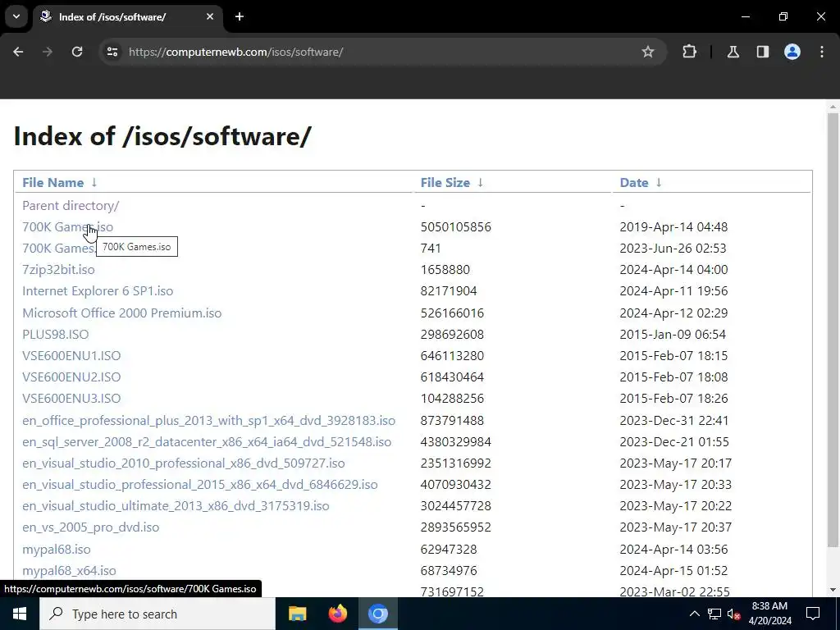Download Internet Explorer 6 SP1.iso
Viewport: 840px width, 630px height.
(98, 291)
